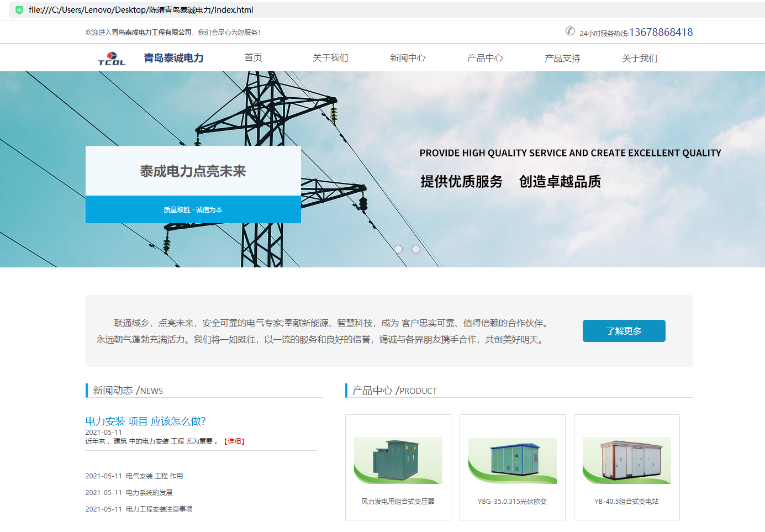Click the green shield security icon in address bar
This screenshot has width=765, height=532.
(x=19, y=10)
